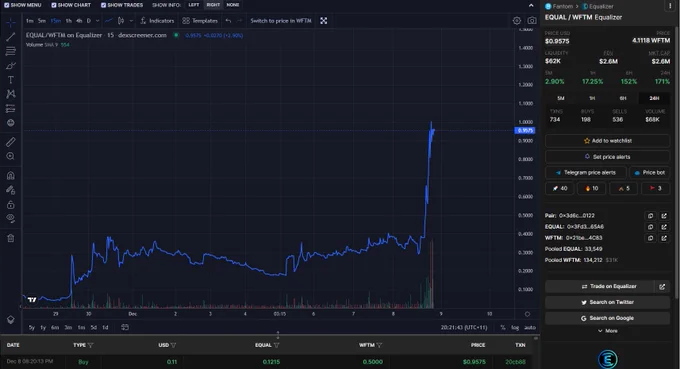Switch chart to 1m timeframe
Image resolution: width=680 pixels, height=369 pixels.
click(29, 21)
